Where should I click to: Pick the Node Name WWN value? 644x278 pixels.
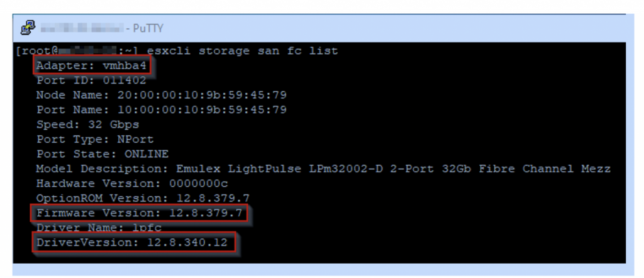coord(202,95)
